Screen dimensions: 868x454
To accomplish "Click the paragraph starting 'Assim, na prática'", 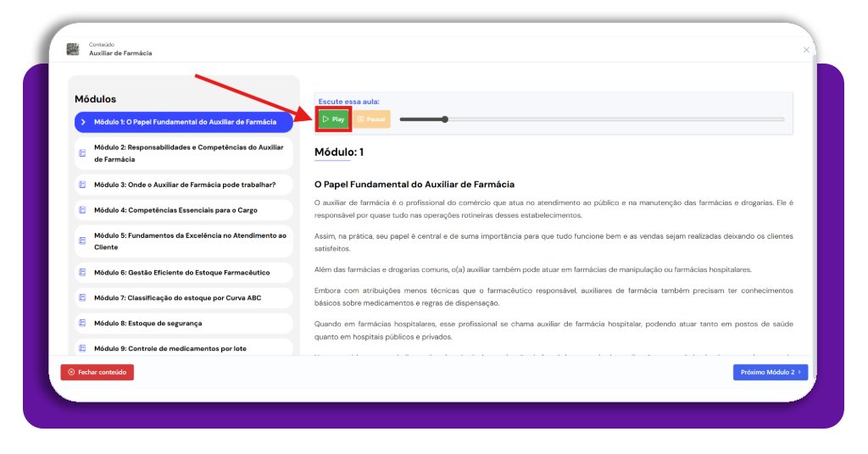I will point(554,242).
